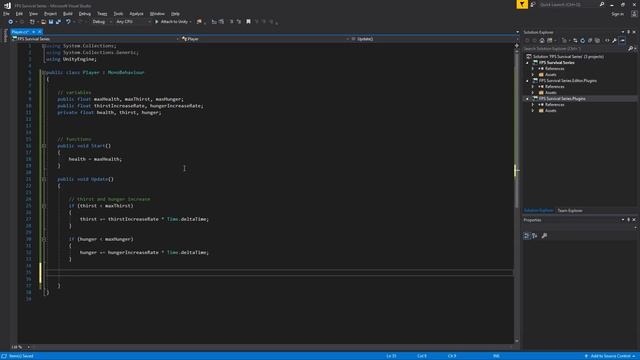Switch to the Solution Explorer tab
Viewport: 640px width, 360px height.
tap(538, 211)
